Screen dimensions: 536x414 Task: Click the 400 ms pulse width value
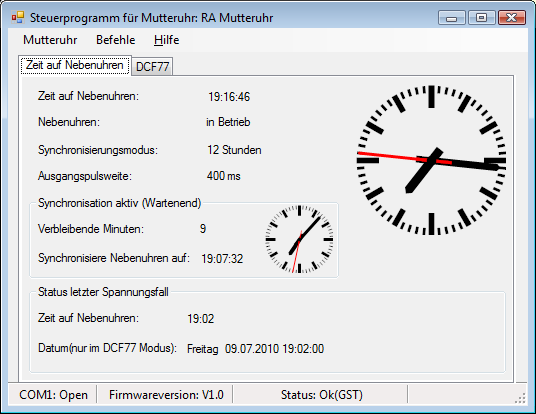(x=224, y=176)
